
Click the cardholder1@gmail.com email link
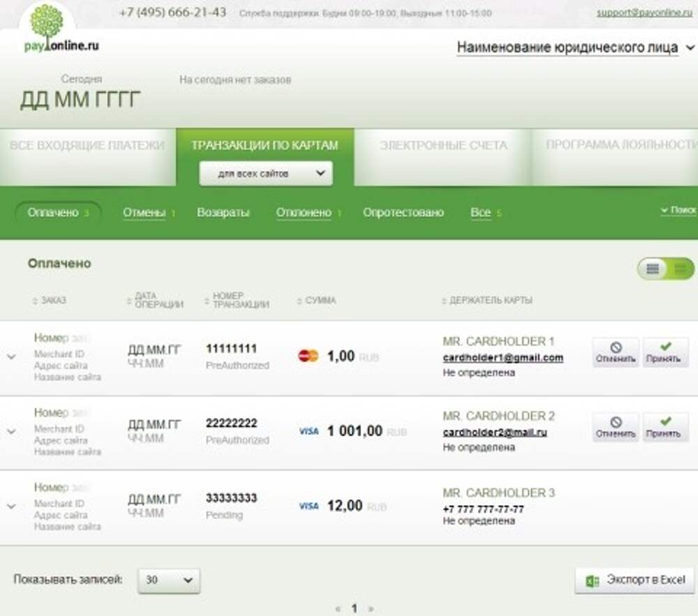point(503,358)
